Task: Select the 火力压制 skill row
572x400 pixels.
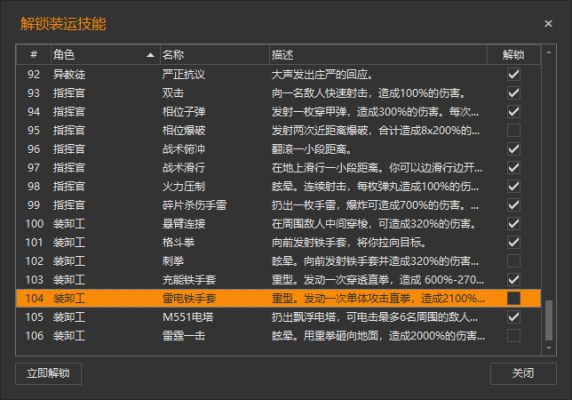Action: coord(278,186)
